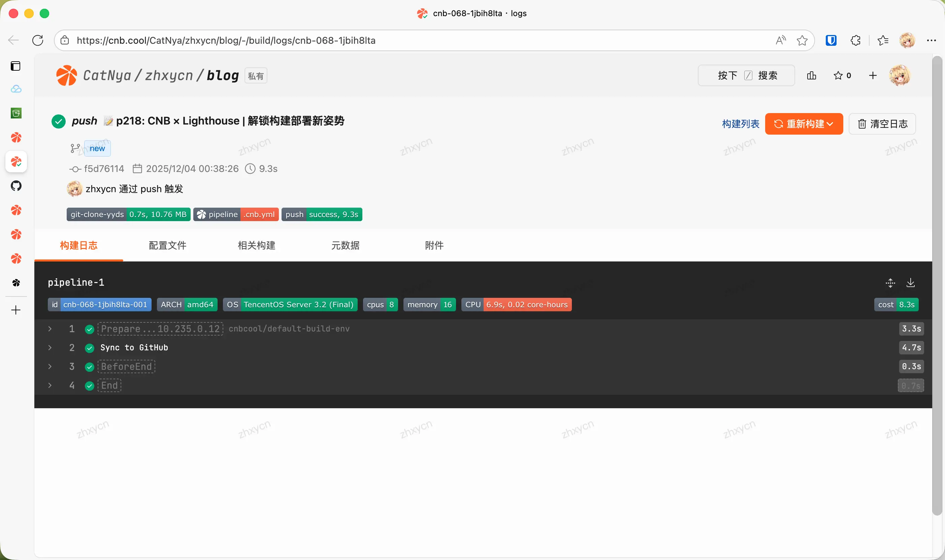Image resolution: width=945 pixels, height=560 pixels.
Task: Add this page to browser favorites
Action: click(x=802, y=40)
